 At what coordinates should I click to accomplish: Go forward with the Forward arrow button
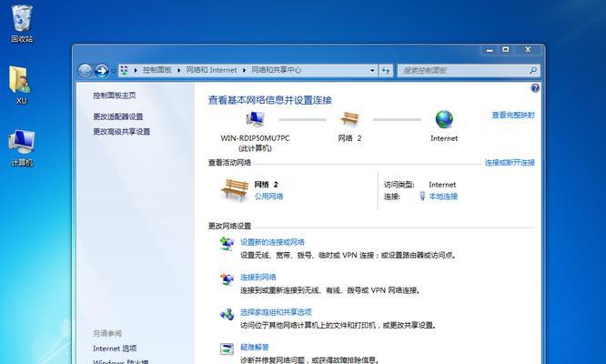[x=101, y=71]
